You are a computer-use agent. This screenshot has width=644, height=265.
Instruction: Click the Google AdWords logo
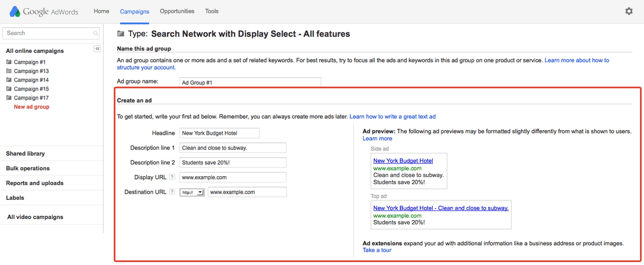[44, 12]
